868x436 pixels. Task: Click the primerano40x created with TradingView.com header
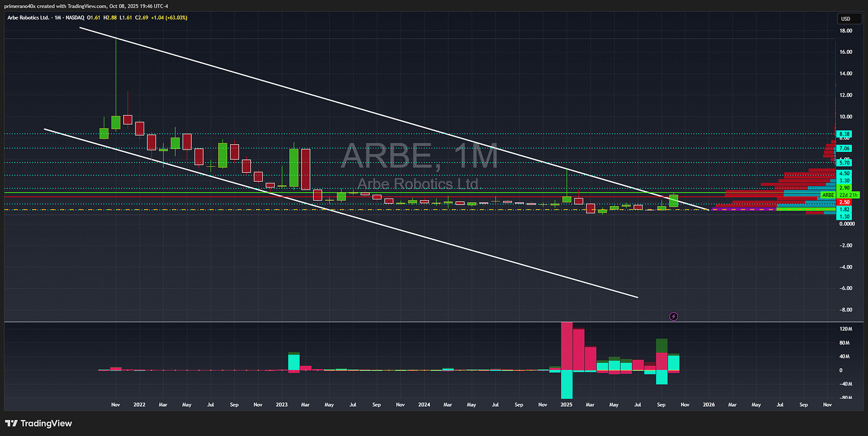(86, 6)
